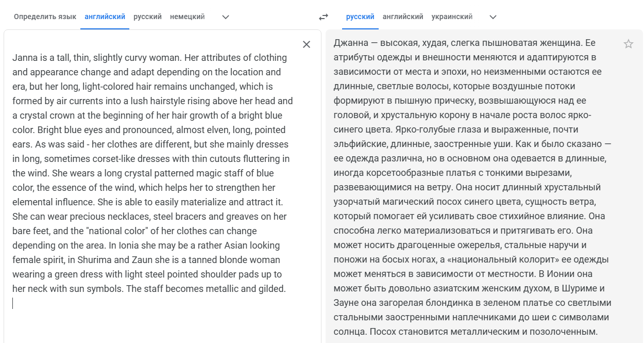Save translation with the star icon
This screenshot has height=343, width=644.
629,44
